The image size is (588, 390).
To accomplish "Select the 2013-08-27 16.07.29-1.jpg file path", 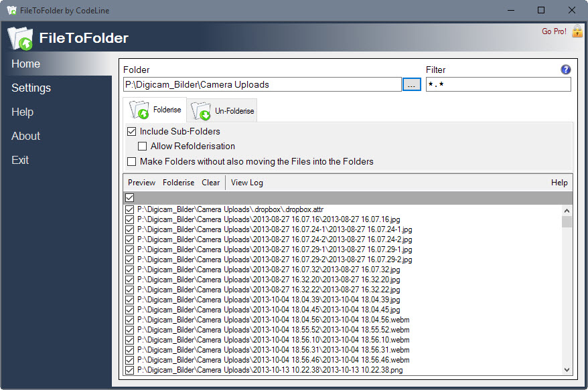I will [275, 250].
